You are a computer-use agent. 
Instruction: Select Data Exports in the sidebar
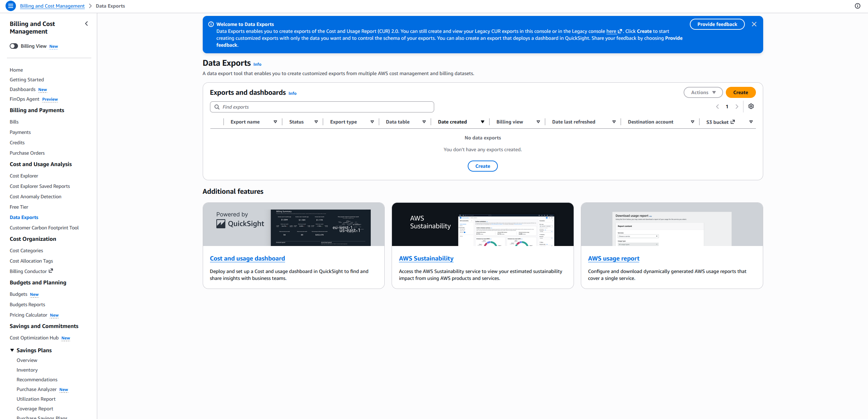[x=24, y=217]
